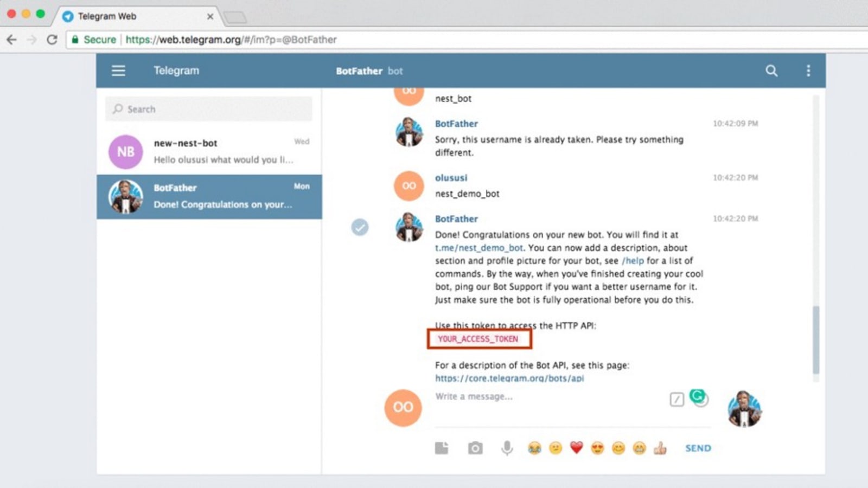Image resolution: width=868 pixels, height=488 pixels.
Task: Insert the confused face emoji
Action: [556, 448]
